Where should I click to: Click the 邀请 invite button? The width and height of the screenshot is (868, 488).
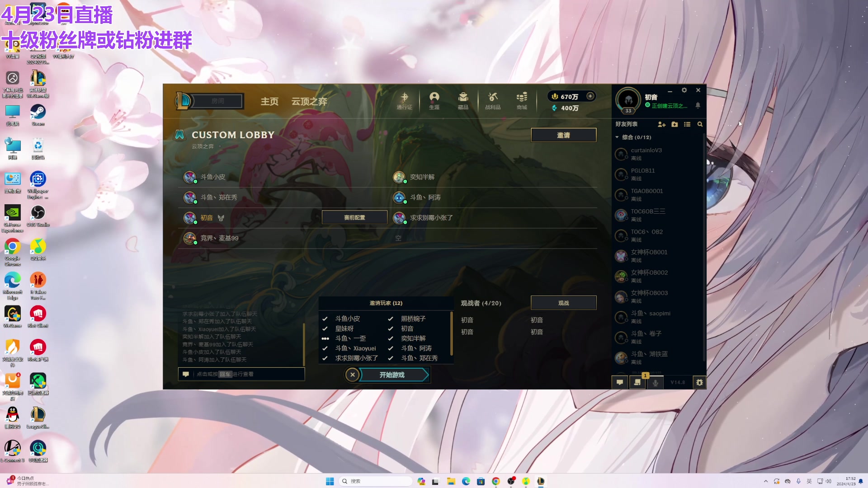(563, 135)
